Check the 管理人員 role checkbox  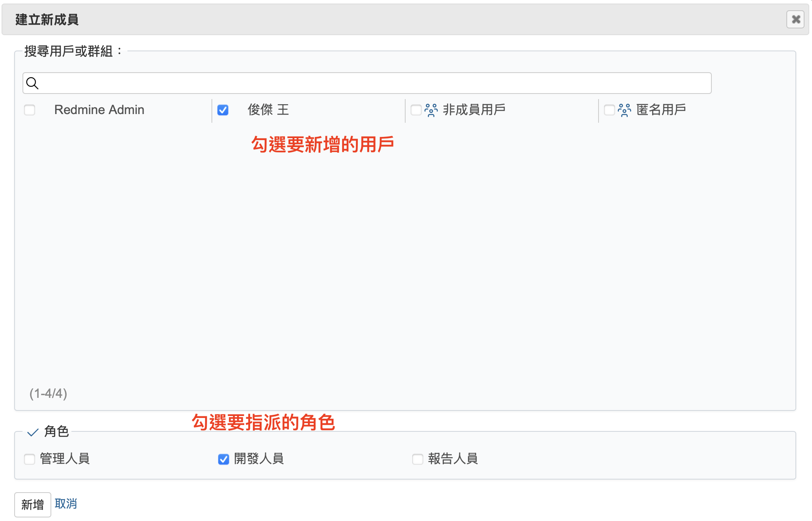click(x=30, y=459)
